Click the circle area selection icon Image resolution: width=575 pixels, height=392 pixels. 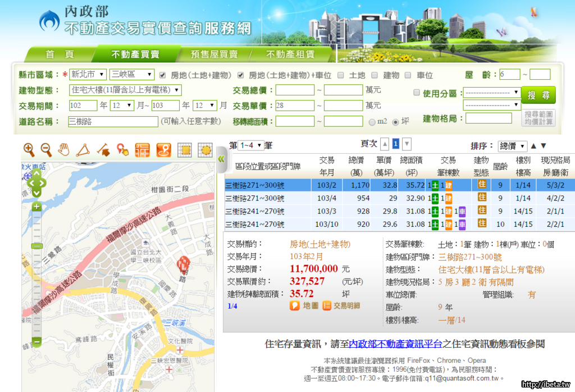coord(205,150)
